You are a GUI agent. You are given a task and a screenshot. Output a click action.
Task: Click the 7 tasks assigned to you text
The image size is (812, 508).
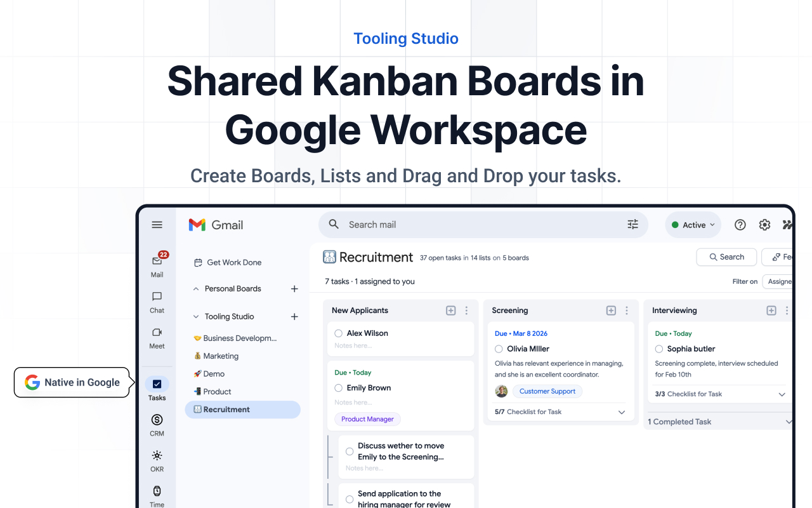(x=370, y=281)
